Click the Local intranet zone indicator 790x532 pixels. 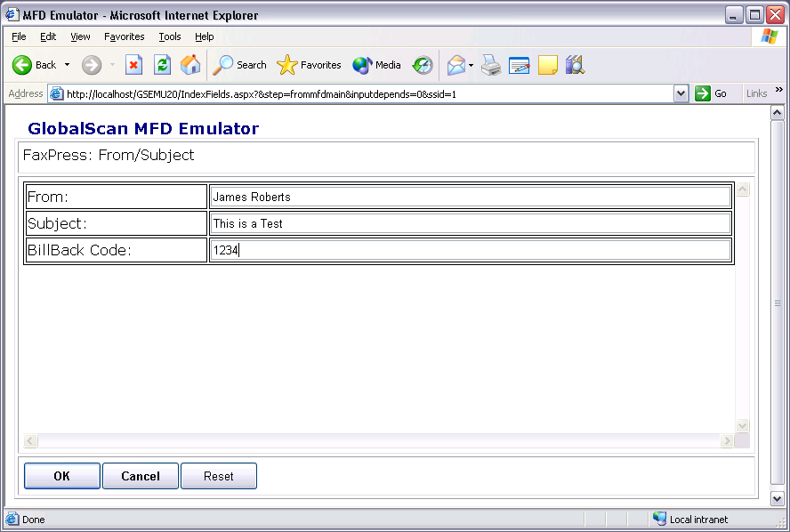[x=690, y=519]
